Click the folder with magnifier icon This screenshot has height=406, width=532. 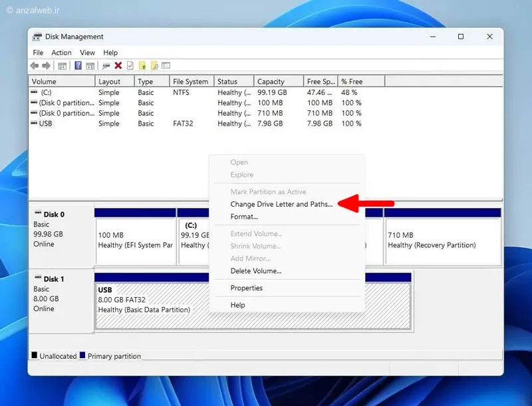pos(154,66)
